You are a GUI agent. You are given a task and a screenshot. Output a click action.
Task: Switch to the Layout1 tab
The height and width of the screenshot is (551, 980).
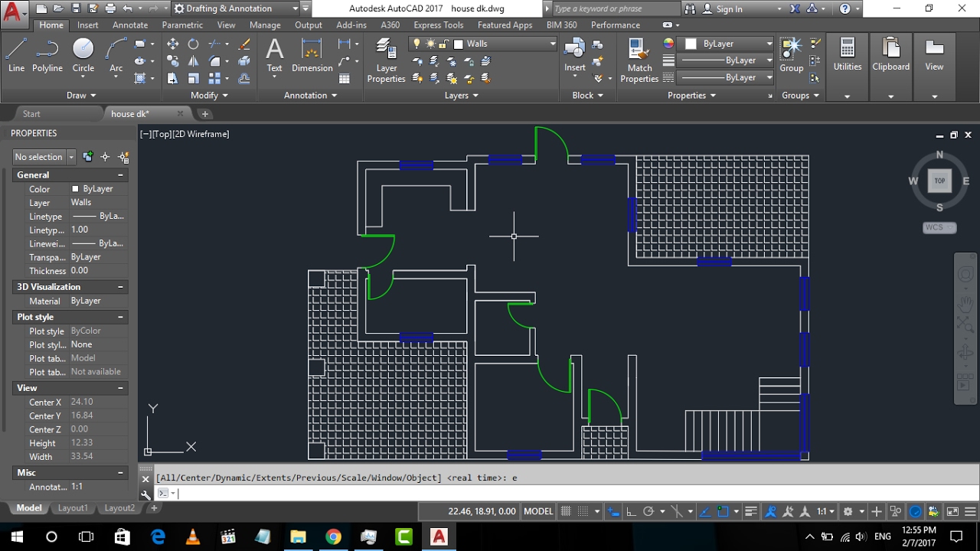tap(73, 508)
